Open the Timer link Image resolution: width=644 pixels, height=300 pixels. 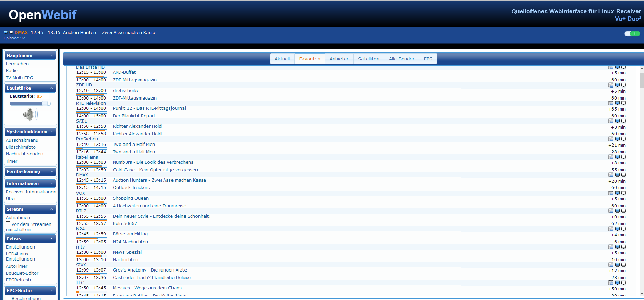pos(12,161)
